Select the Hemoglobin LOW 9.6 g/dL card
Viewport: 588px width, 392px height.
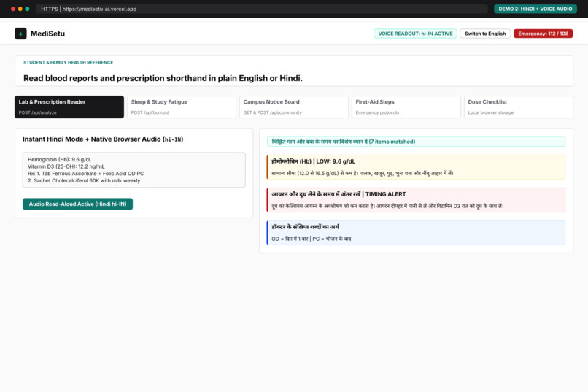[x=416, y=167]
